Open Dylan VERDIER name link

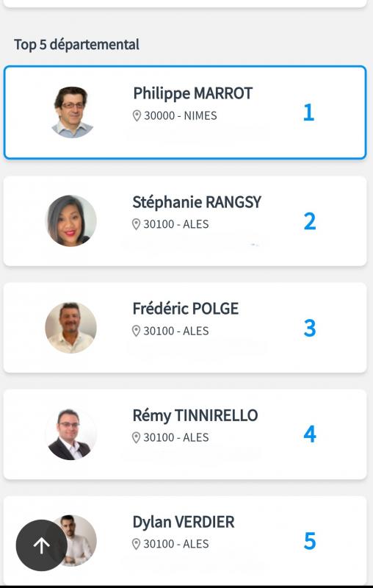pos(184,522)
